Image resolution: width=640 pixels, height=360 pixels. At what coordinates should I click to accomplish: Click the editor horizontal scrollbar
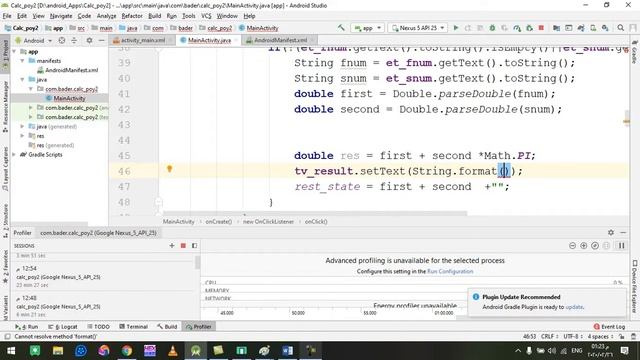(314, 213)
